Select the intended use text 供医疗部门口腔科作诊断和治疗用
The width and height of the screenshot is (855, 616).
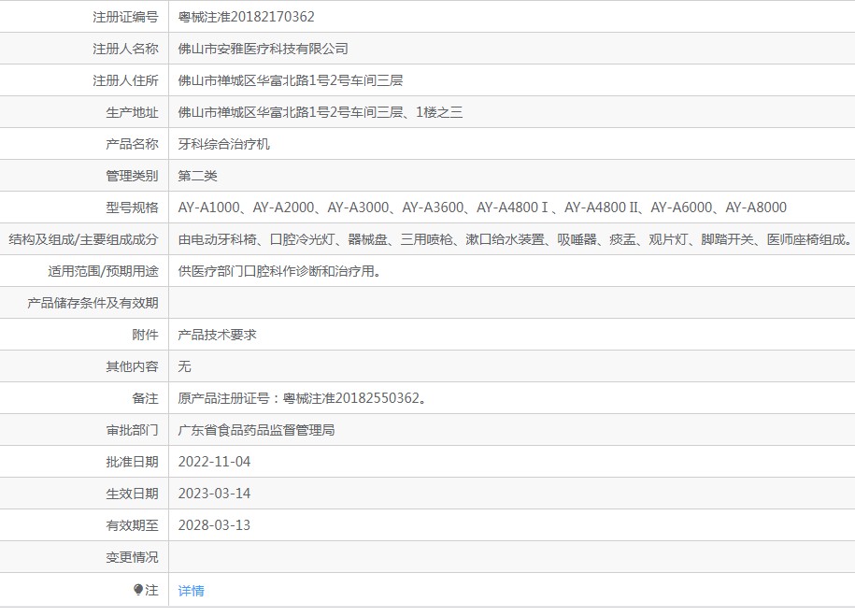(279, 271)
